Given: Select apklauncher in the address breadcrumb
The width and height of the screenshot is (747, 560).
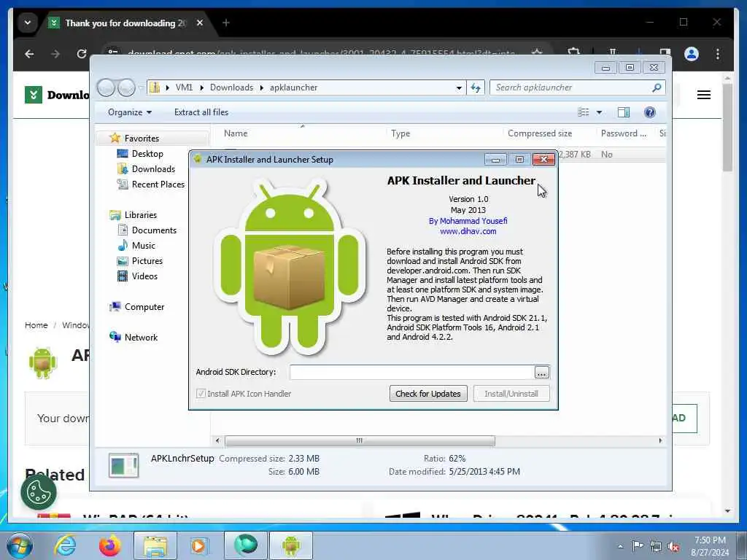Looking at the screenshot, I should pyautogui.click(x=293, y=87).
